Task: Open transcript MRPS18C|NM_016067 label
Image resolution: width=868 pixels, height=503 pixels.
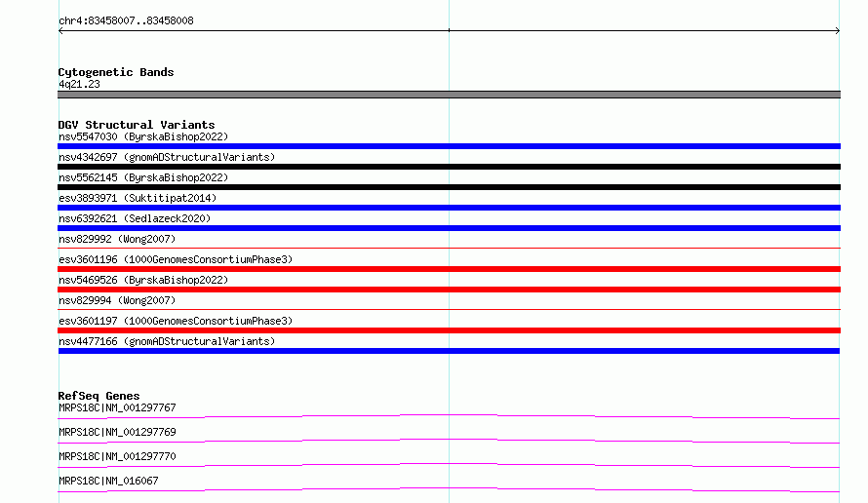Action: click(108, 481)
